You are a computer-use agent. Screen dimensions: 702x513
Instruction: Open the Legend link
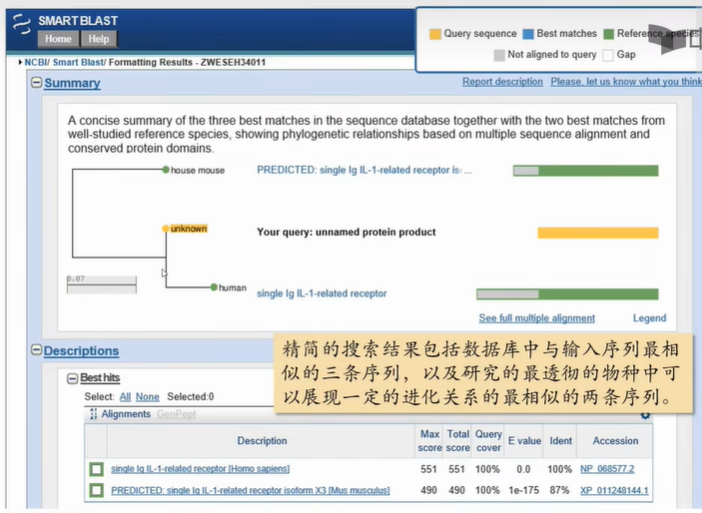pyautogui.click(x=649, y=318)
